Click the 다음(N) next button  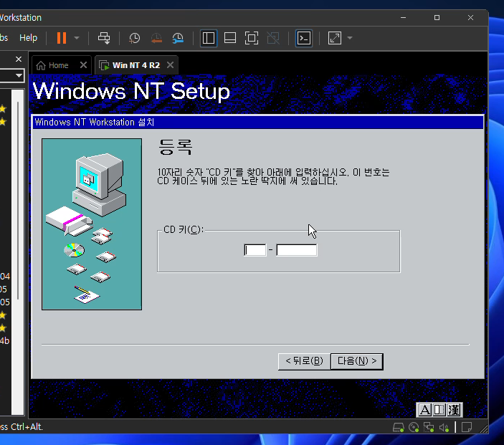point(357,361)
